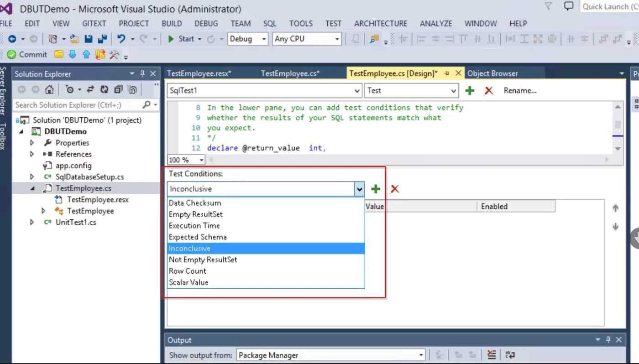This screenshot has width=639, height=364.
Task: Open the ANALYZE menu
Action: 436,23
